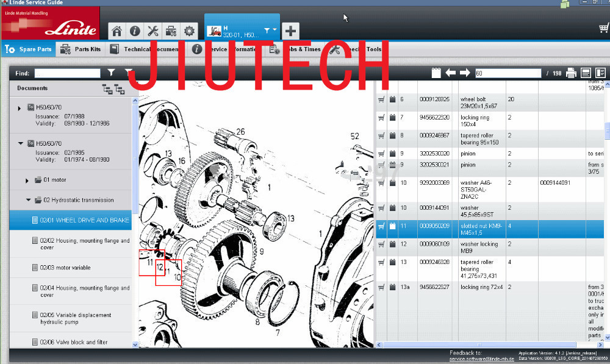Viewport: 610px width, 364px height.
Task: Switch to split panel layout view
Action: click(x=600, y=73)
